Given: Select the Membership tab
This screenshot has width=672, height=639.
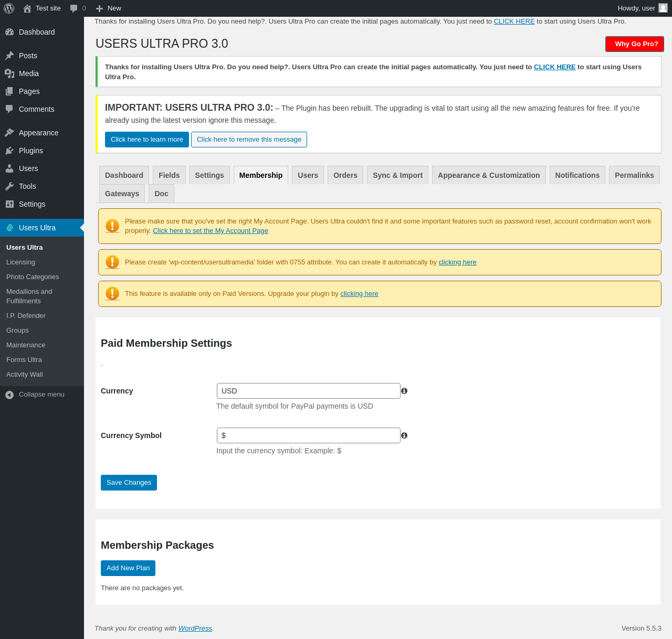Looking at the screenshot, I should coord(261,175).
